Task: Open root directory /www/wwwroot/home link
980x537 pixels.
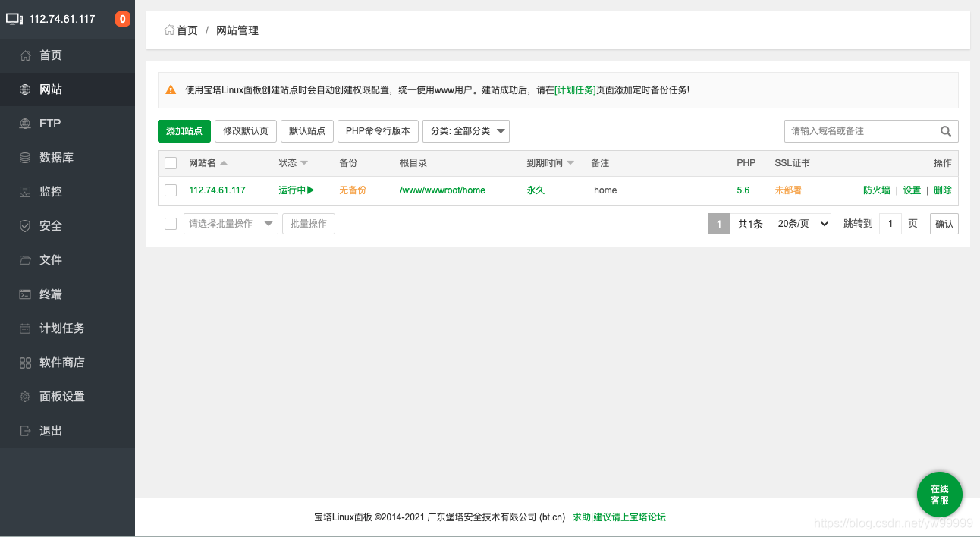Action: 442,190
